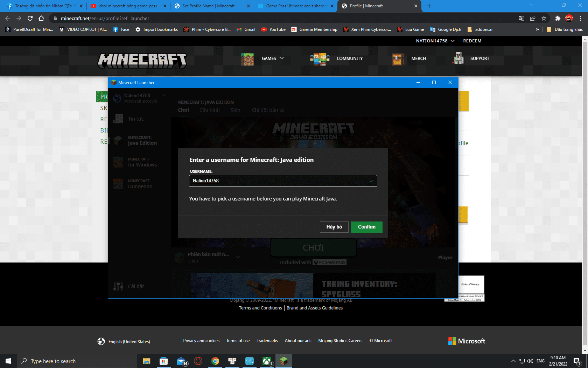This screenshot has height=368, width=588.
Task: Share this page from the address bar
Action: click(x=533, y=18)
